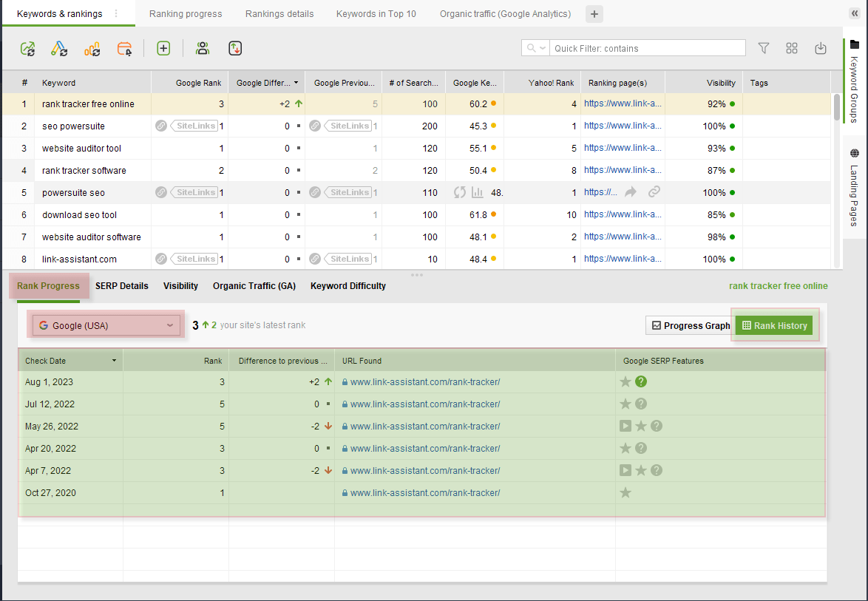Open ranking page link for website auditor tool

coord(623,148)
